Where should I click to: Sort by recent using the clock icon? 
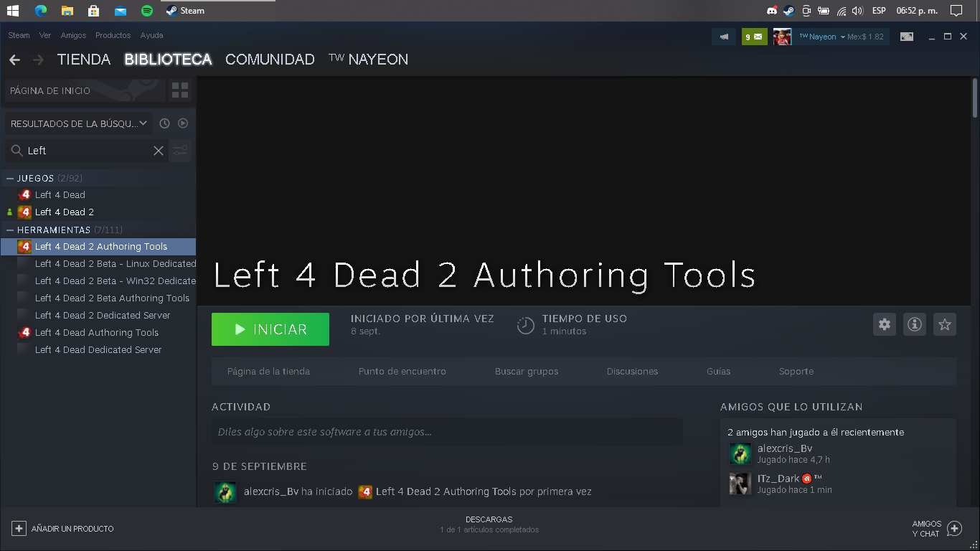pos(164,123)
